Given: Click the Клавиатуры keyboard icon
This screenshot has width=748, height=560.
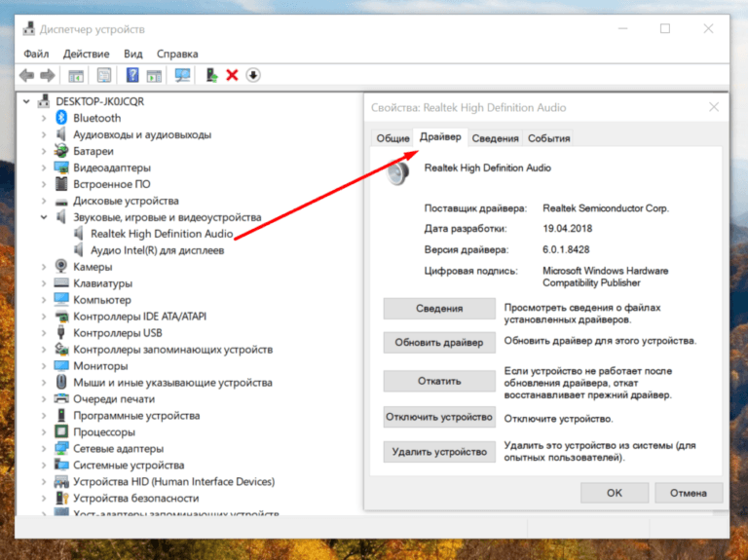Looking at the screenshot, I should pyautogui.click(x=61, y=282).
